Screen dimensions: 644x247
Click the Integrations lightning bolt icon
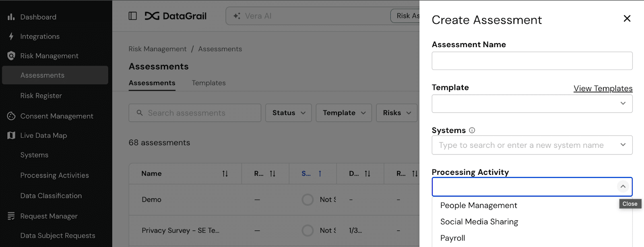pos(11,36)
